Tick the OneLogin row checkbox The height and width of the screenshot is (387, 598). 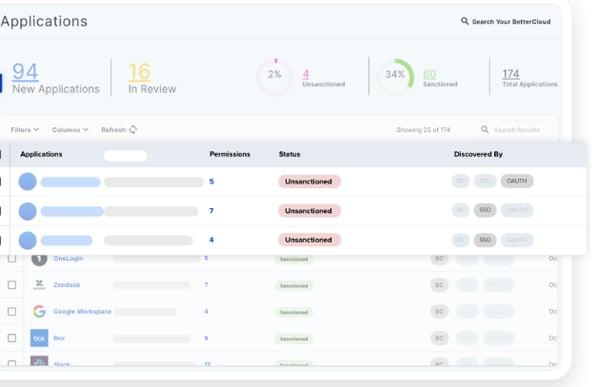coord(12,259)
